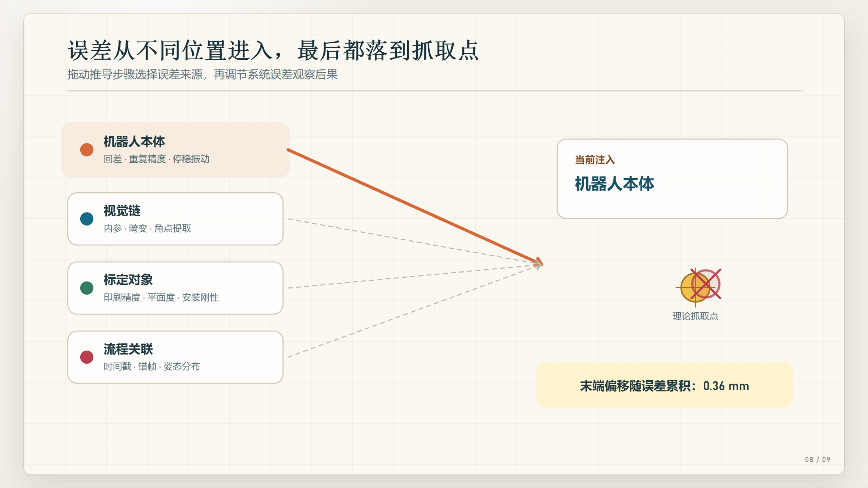Click the blue dot beside 视觉链
Screen dimensions: 868x488
pos(87,219)
